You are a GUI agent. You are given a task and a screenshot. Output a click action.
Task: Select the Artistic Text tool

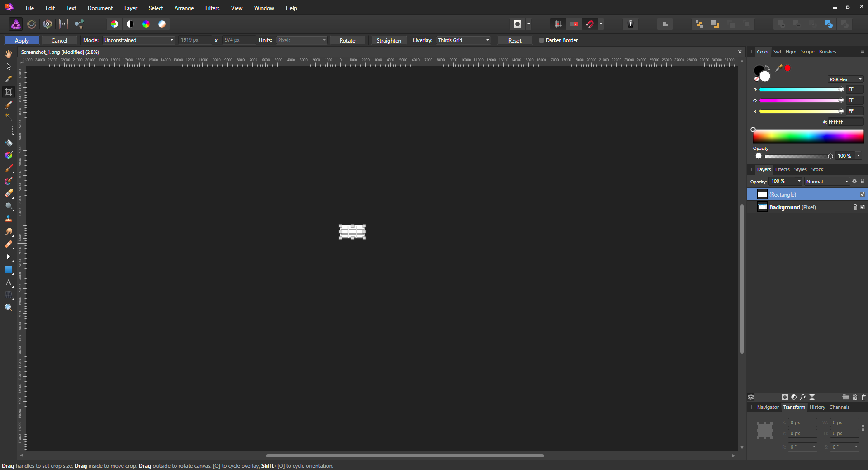(9, 283)
